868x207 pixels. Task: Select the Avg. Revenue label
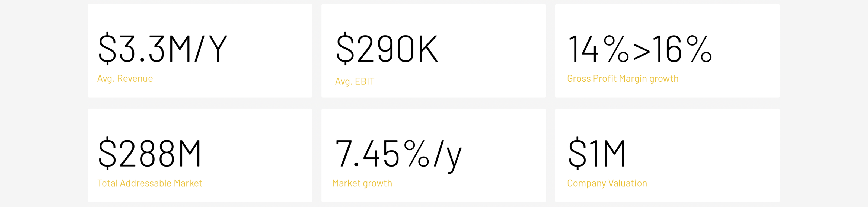(x=125, y=79)
